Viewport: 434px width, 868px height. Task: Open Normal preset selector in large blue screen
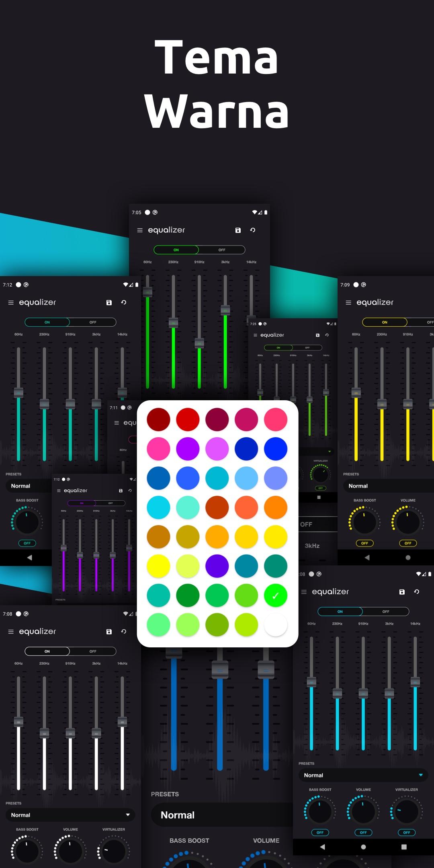coord(222,815)
